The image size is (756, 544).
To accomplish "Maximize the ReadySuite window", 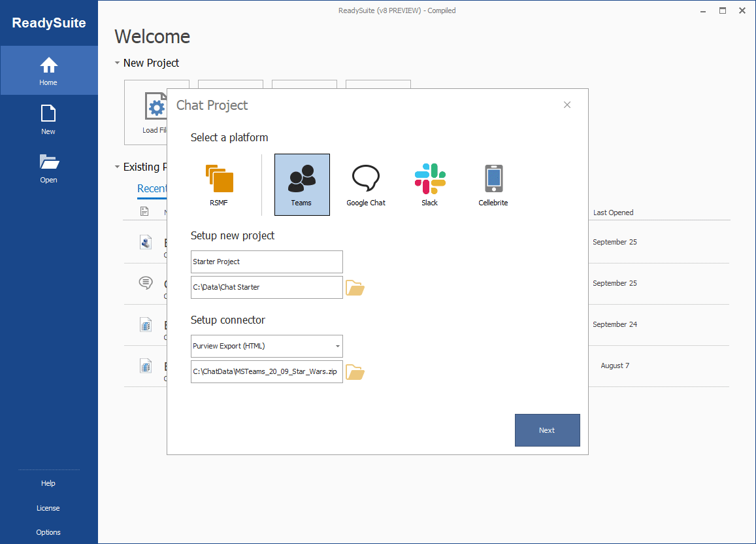I will [x=722, y=10].
